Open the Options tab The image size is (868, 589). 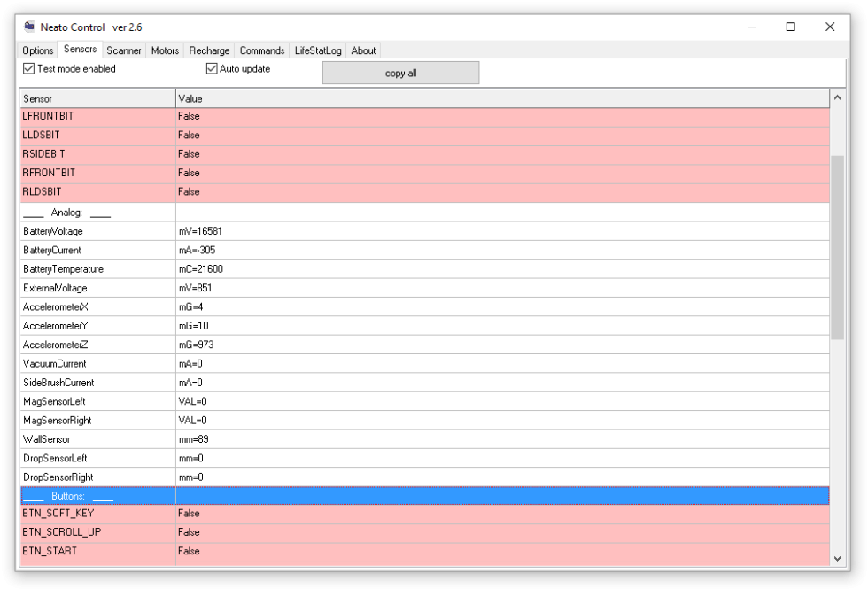click(x=38, y=50)
